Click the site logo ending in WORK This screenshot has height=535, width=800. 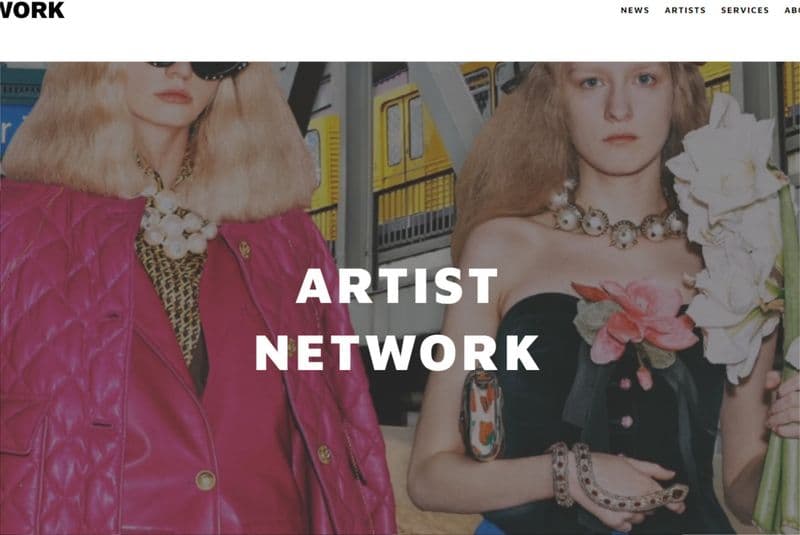point(32,10)
